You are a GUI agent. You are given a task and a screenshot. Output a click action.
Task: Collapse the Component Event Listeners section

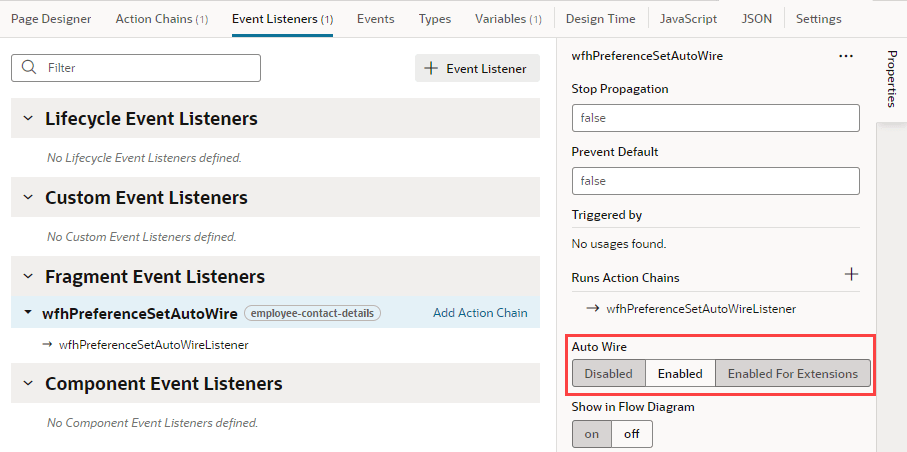point(28,383)
